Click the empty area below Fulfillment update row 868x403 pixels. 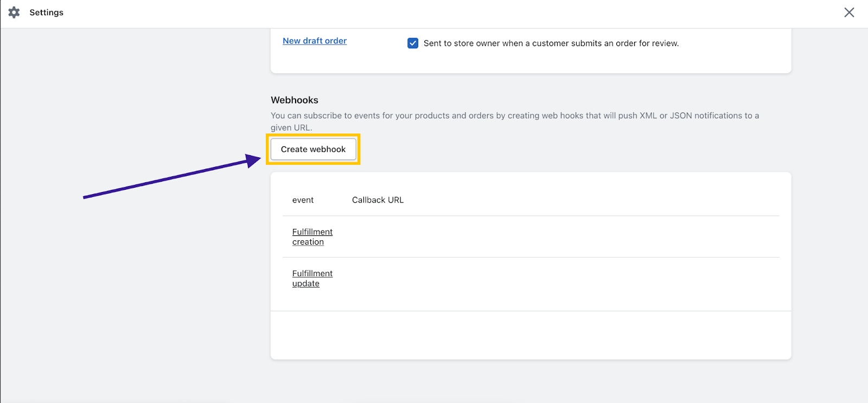[531, 335]
